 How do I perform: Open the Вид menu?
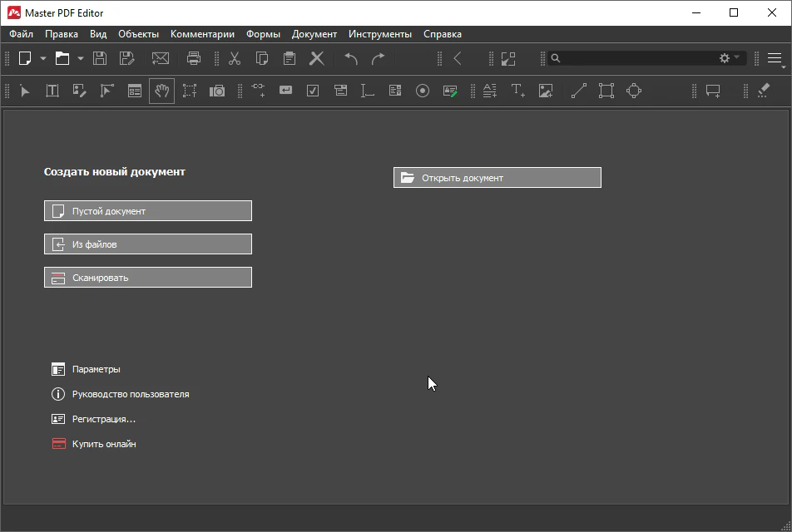point(98,34)
